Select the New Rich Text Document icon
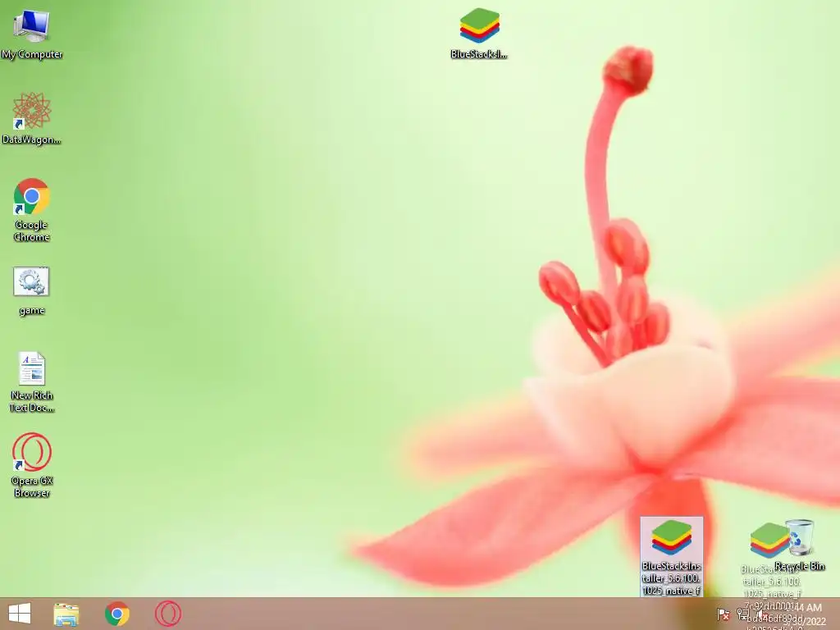The image size is (840, 630). pos(32,382)
